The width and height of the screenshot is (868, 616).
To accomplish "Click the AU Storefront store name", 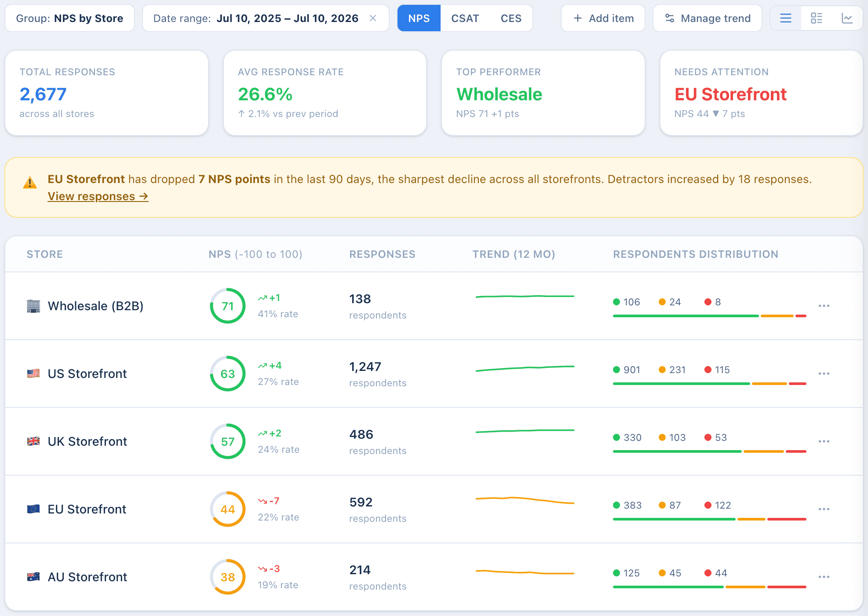I will (x=88, y=577).
